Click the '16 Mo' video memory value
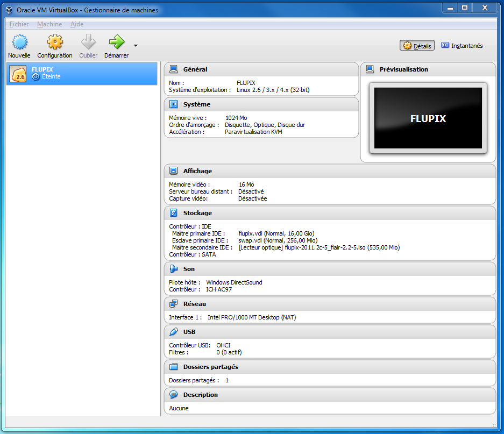This screenshot has height=434, width=504. [x=246, y=184]
